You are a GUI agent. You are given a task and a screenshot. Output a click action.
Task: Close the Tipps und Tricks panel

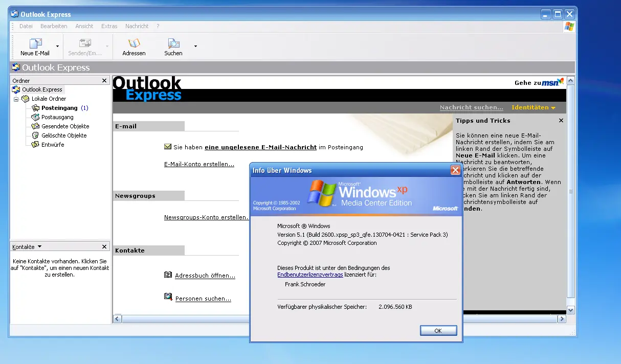pos(561,121)
